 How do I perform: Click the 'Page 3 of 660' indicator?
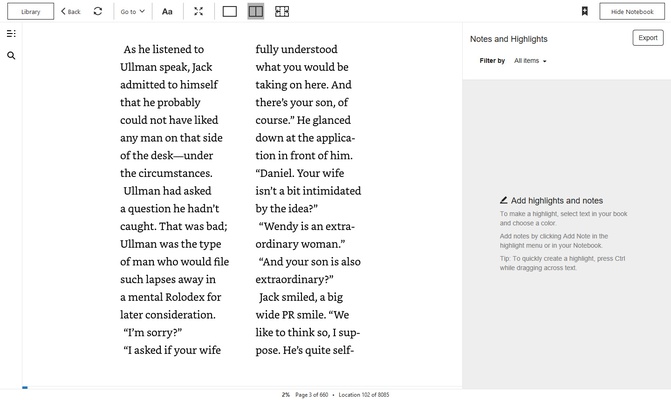[312, 395]
